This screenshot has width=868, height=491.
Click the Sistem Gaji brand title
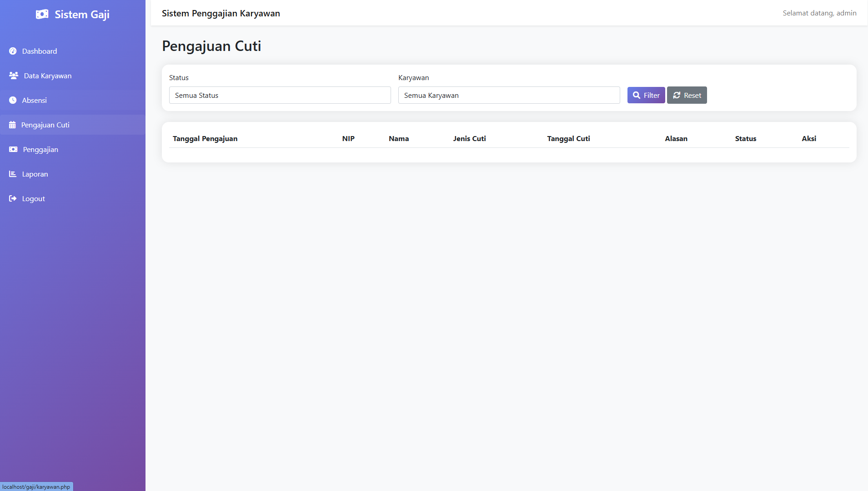click(82, 15)
